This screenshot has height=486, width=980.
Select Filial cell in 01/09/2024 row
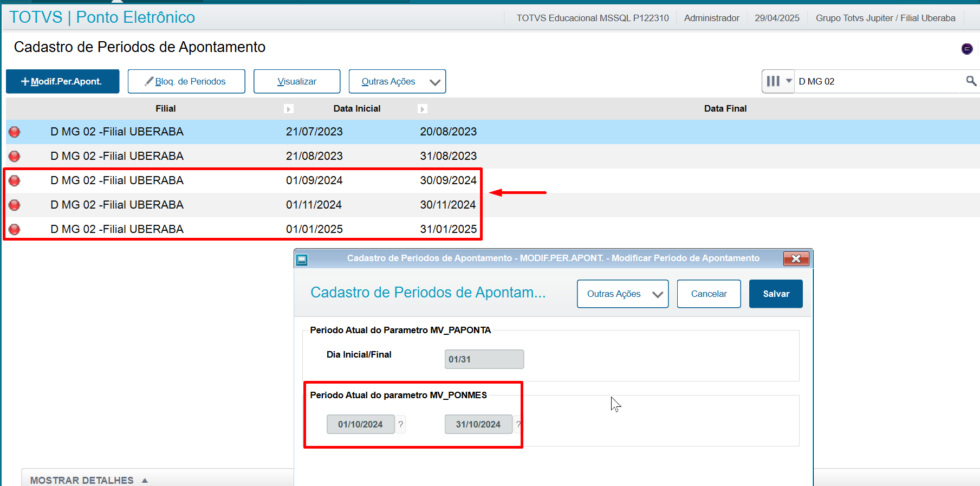pos(117,180)
